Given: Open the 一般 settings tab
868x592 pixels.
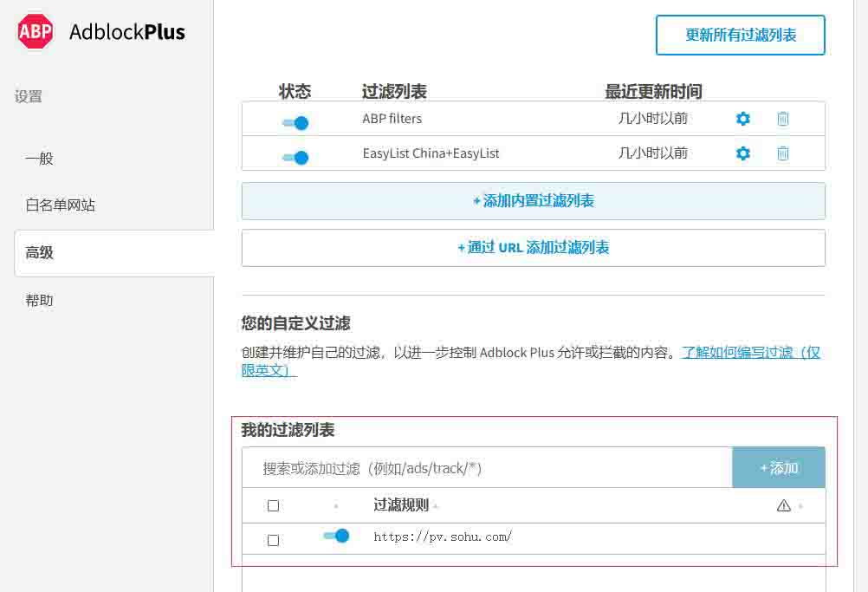Looking at the screenshot, I should pos(39,159).
